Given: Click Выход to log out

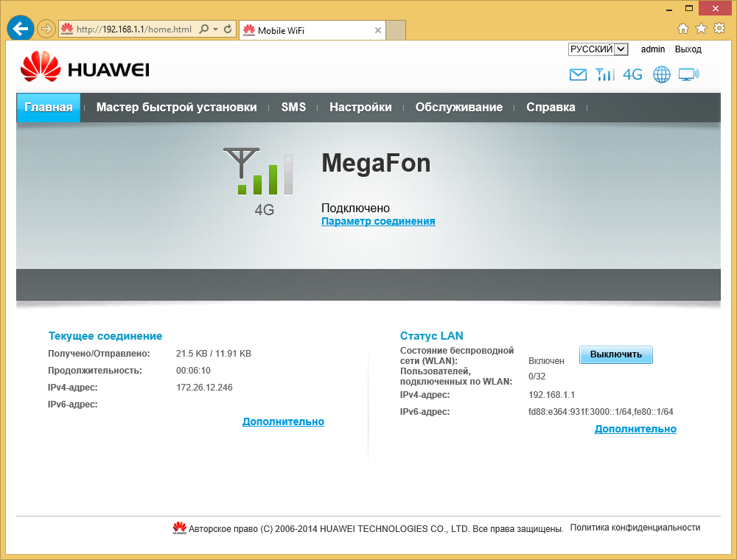Looking at the screenshot, I should (688, 49).
